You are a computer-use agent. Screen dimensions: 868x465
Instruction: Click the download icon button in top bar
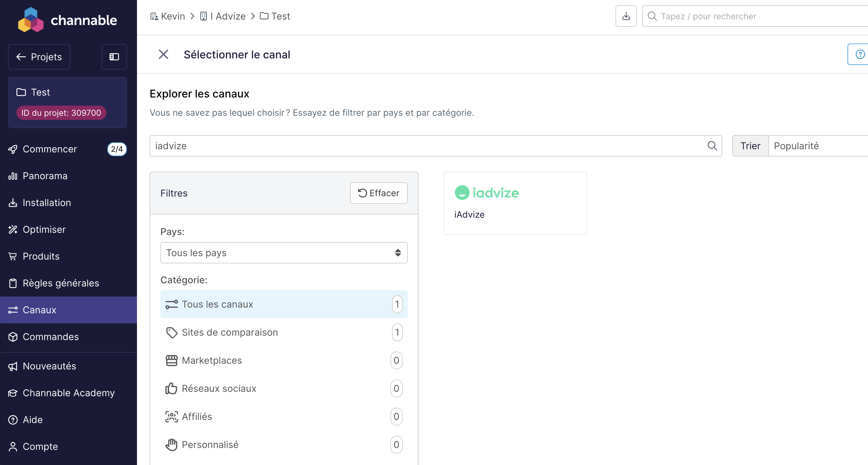[626, 16]
